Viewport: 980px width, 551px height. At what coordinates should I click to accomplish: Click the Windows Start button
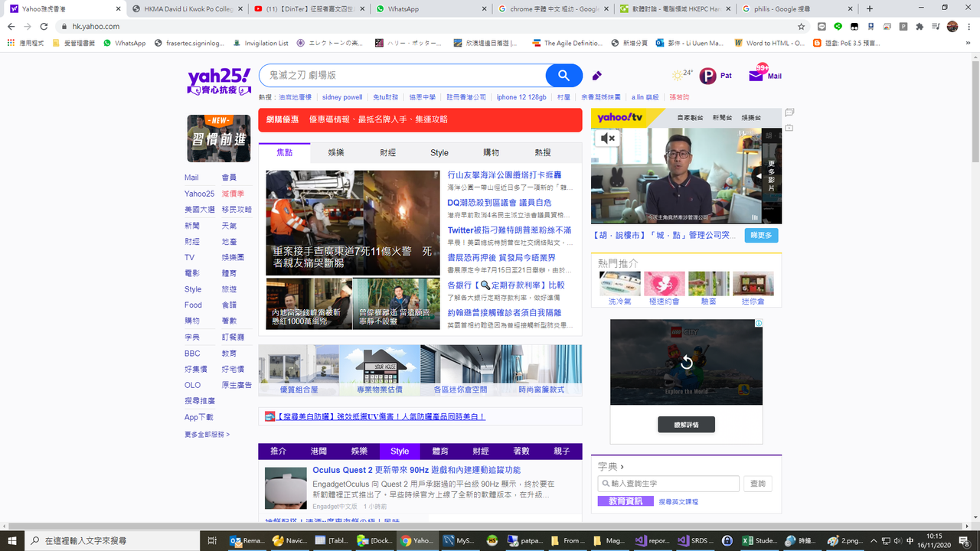pyautogui.click(x=12, y=540)
